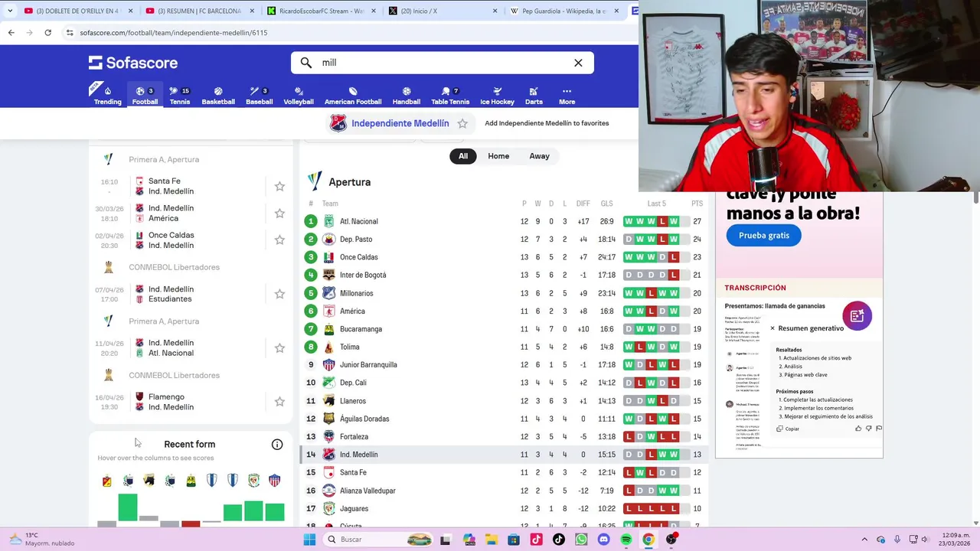Open Primera A, Apertura league header
The image size is (980, 551).
click(164, 159)
